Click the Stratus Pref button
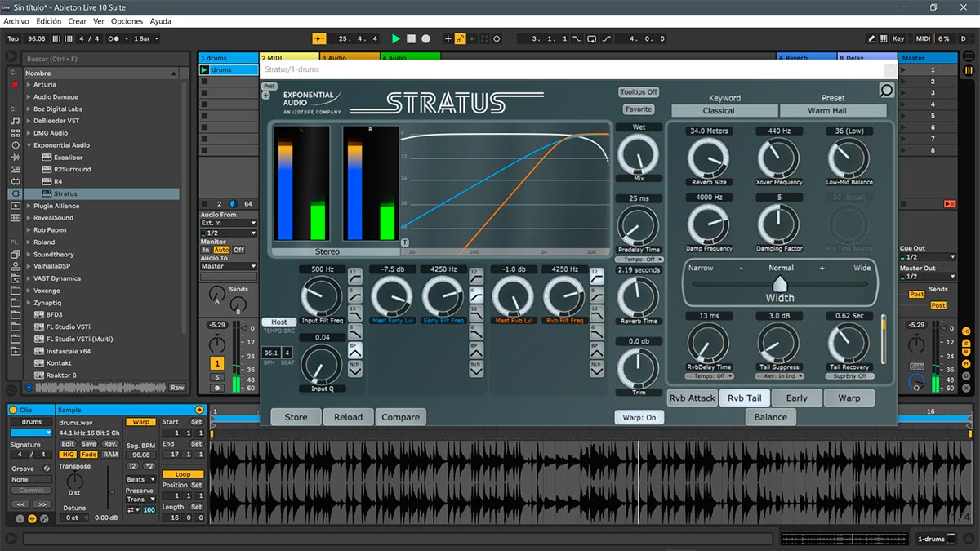Viewport: 980px width, 551px height. [269, 86]
